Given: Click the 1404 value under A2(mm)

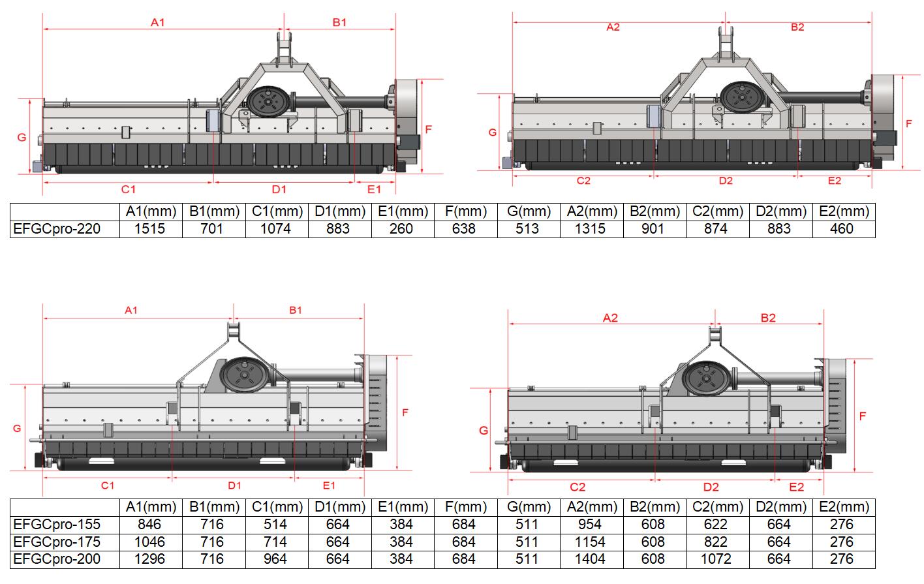Looking at the screenshot, I should pyautogui.click(x=591, y=559).
